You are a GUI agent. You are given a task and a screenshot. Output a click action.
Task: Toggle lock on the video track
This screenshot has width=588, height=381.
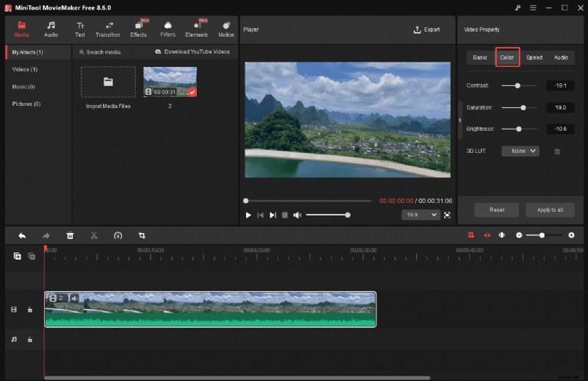(x=30, y=310)
